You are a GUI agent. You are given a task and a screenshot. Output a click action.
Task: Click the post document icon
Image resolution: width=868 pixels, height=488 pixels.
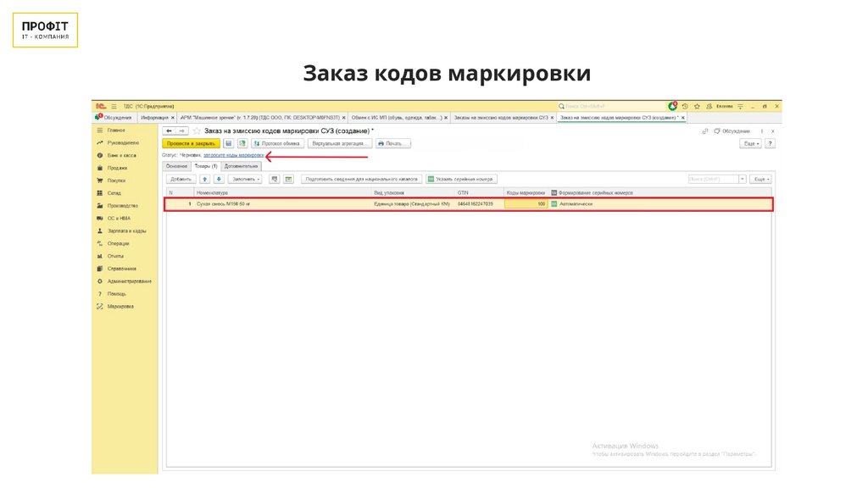(242, 143)
